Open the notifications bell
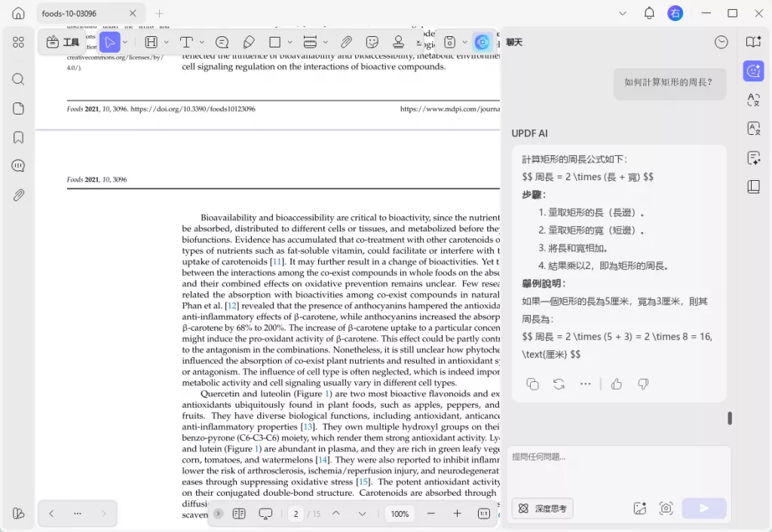 coord(649,14)
